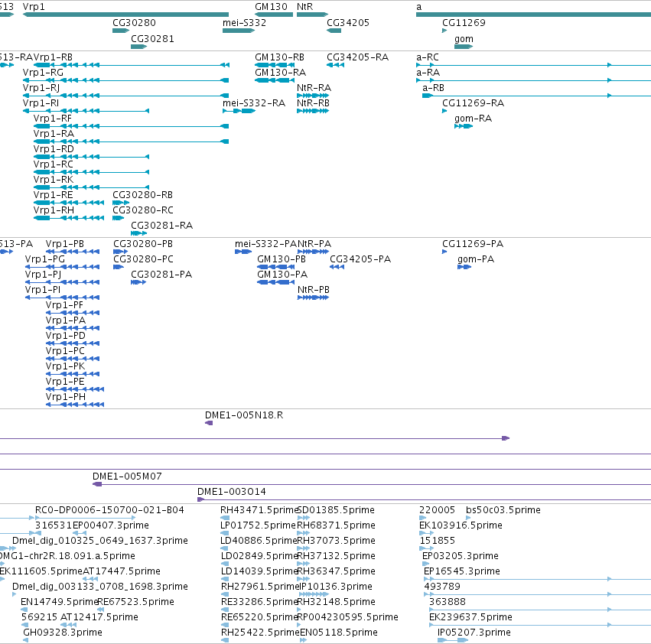651x644 pixels.
Task: Select the NtR-RA transcript
Action: (x=313, y=96)
